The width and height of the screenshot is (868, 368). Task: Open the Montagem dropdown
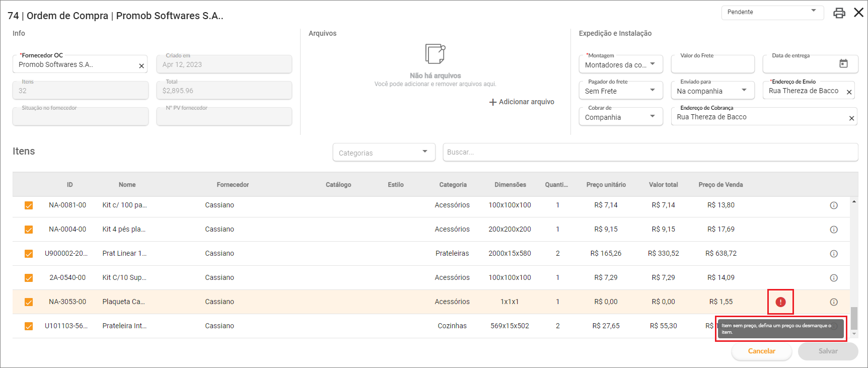[x=620, y=64]
